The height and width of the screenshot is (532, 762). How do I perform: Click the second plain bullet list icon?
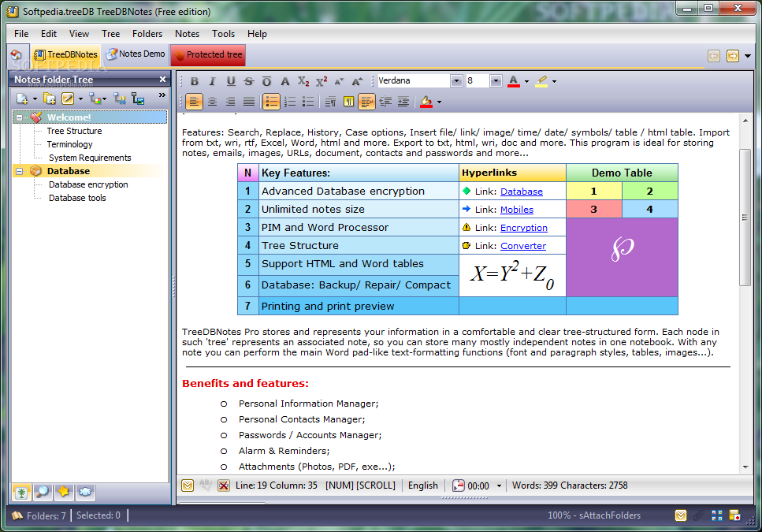point(307,102)
